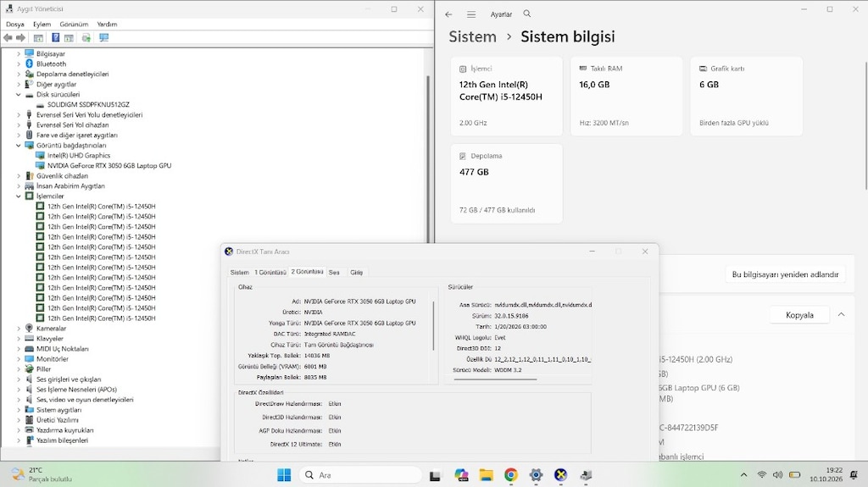Open File Explorer from the taskbar

coord(486,475)
